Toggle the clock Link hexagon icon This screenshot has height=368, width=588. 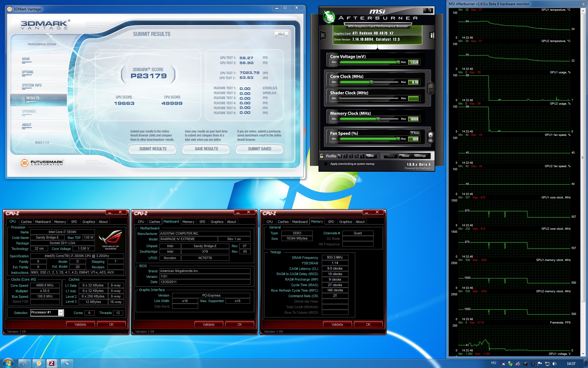[430, 88]
